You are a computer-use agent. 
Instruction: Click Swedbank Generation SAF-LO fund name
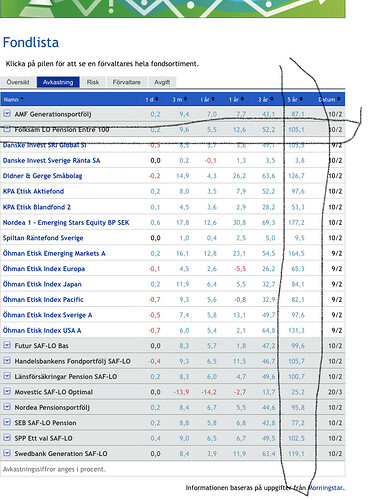pyautogui.click(x=61, y=453)
